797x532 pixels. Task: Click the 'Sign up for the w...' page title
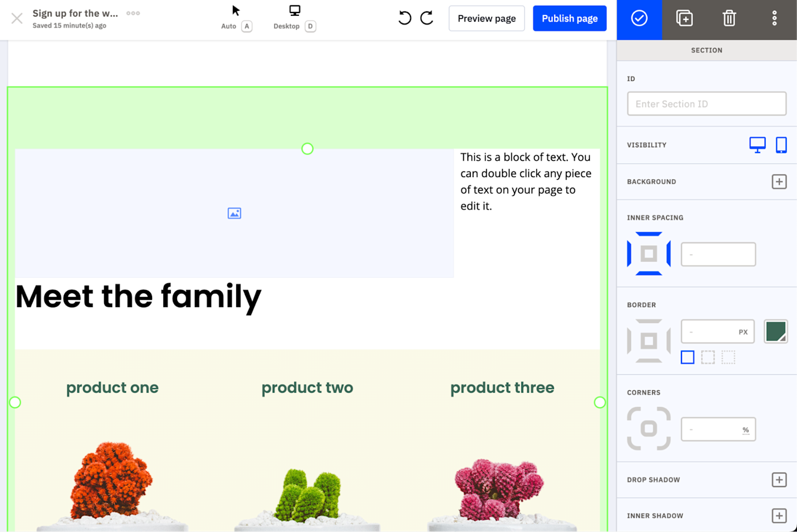[x=75, y=13]
